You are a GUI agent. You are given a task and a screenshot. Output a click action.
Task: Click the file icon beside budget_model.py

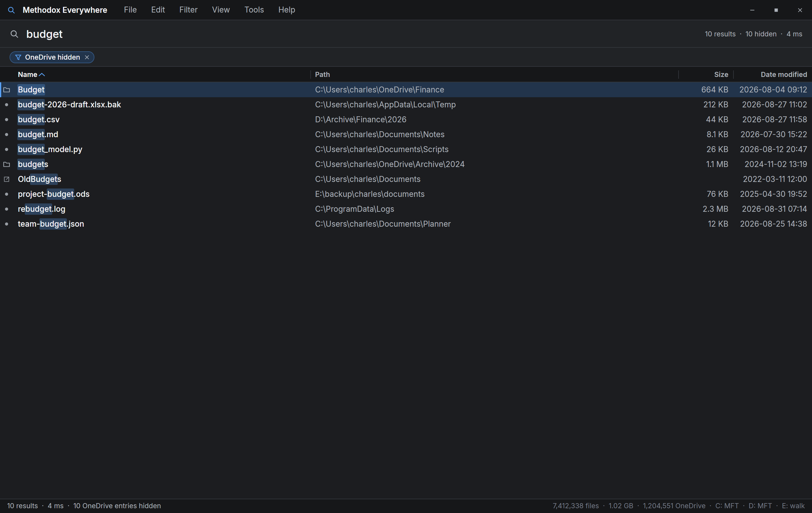(6, 149)
